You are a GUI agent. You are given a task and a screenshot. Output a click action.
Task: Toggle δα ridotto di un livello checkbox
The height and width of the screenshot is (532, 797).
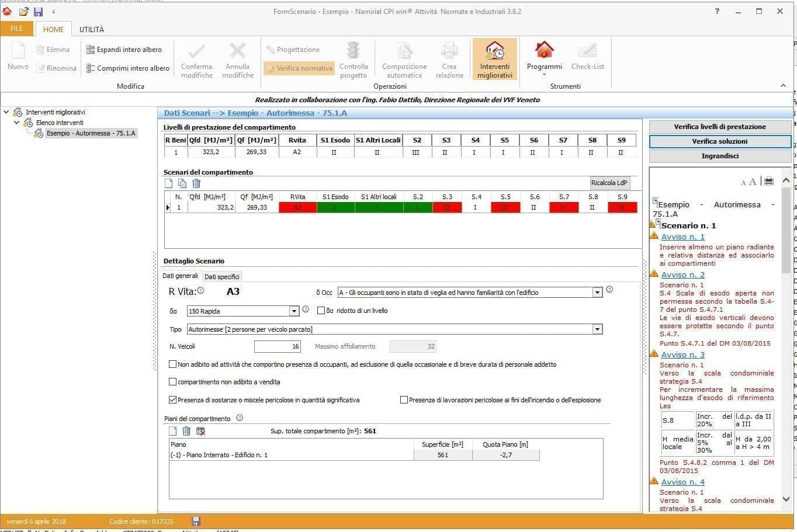321,311
